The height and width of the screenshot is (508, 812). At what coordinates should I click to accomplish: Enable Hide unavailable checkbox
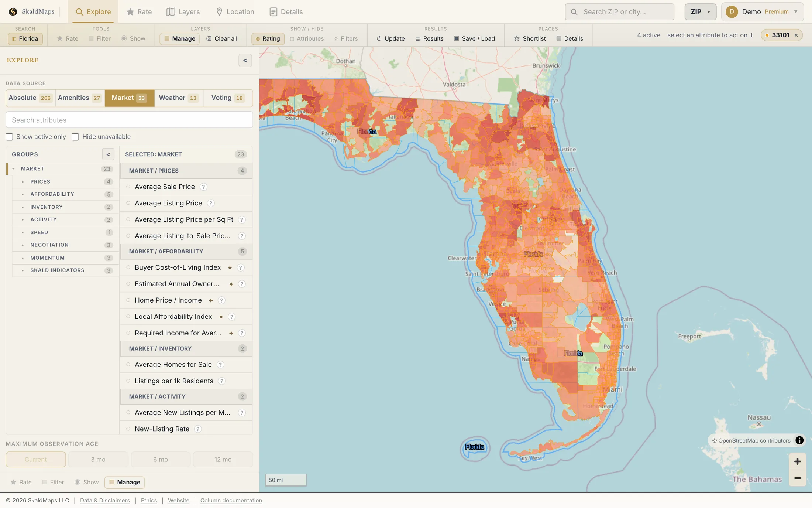[75, 137]
